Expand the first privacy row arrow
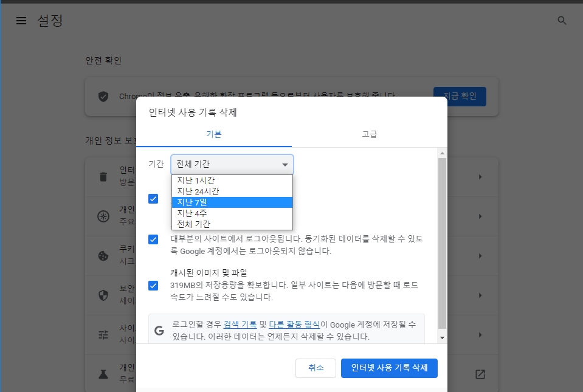Screen dimensions: 583x392 click(480, 177)
